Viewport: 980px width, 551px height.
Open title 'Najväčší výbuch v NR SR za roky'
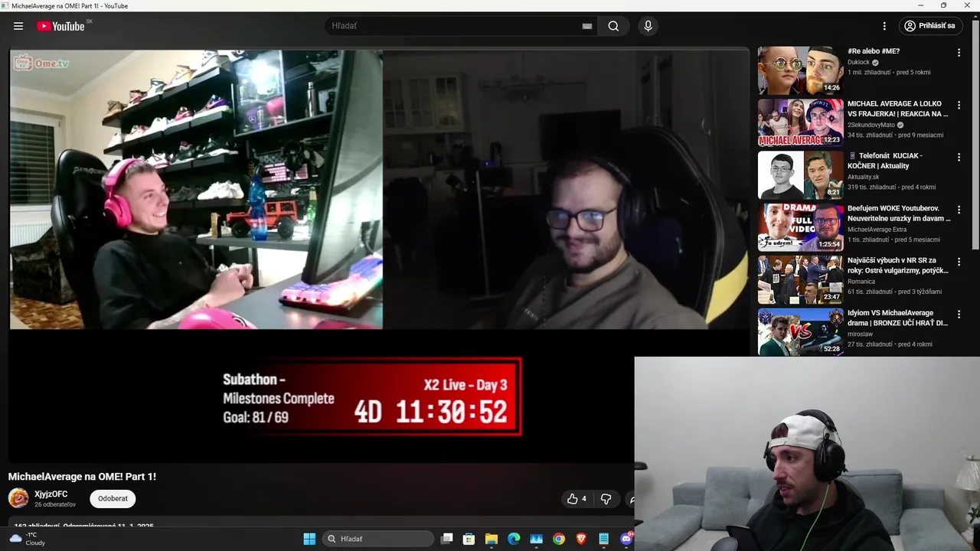(x=897, y=266)
